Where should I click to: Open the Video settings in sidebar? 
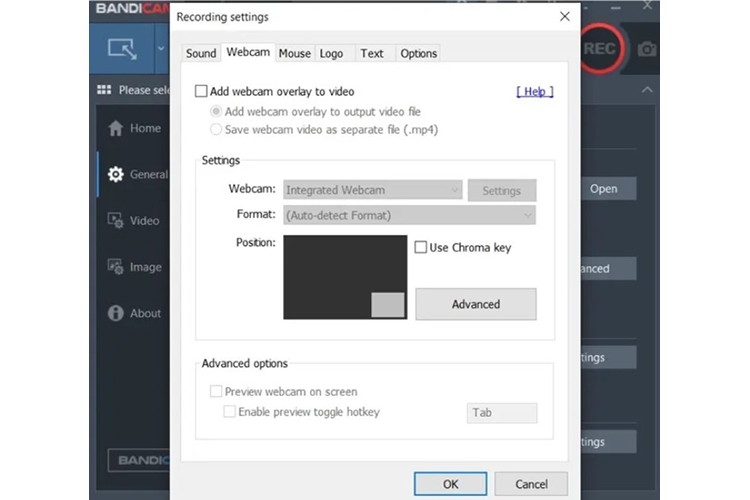click(x=133, y=221)
